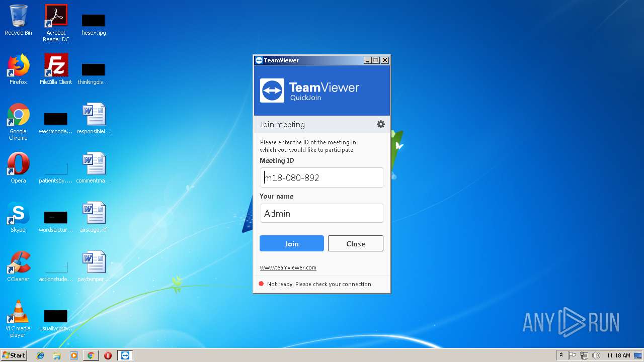Focus the Your name input field
Screen dimensions: 644x362
322,213
